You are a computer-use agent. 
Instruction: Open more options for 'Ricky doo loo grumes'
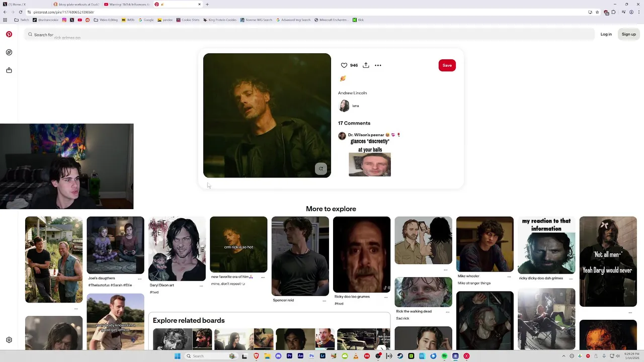pos(386,297)
